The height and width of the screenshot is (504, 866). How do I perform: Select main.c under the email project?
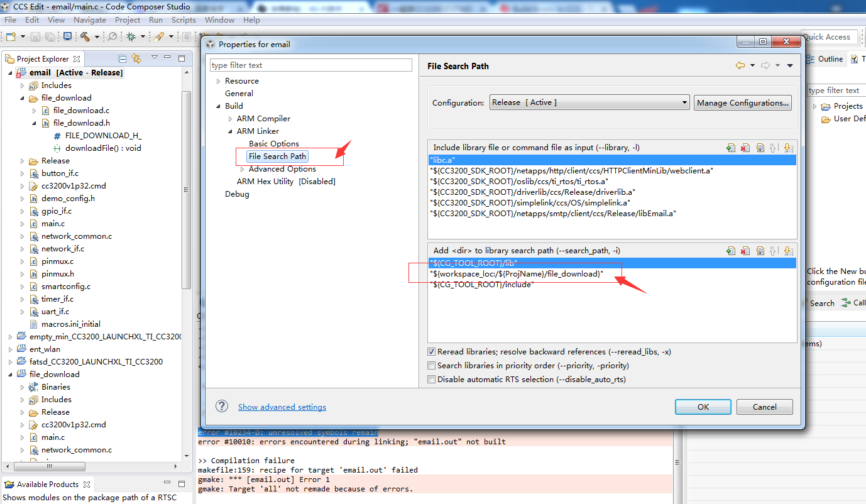pyautogui.click(x=53, y=224)
